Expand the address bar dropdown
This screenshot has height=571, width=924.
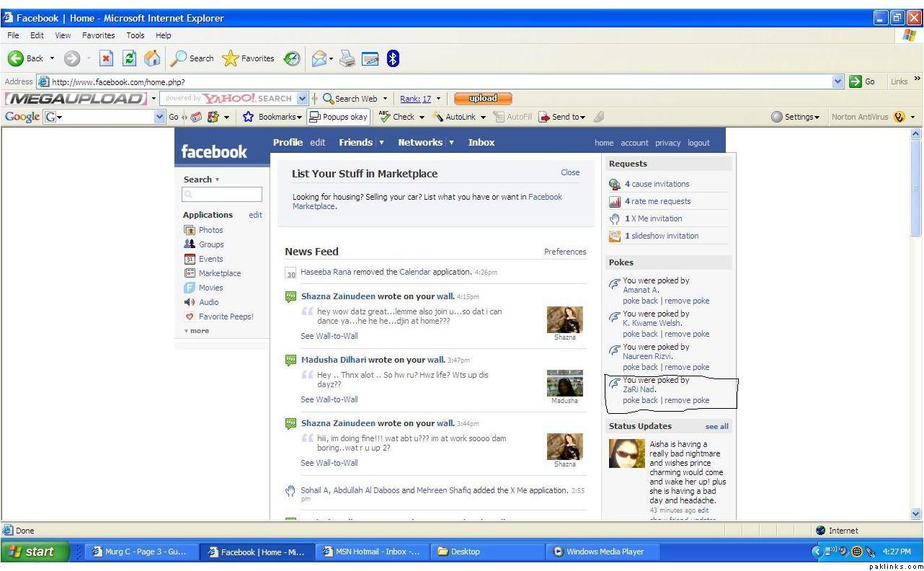[838, 81]
